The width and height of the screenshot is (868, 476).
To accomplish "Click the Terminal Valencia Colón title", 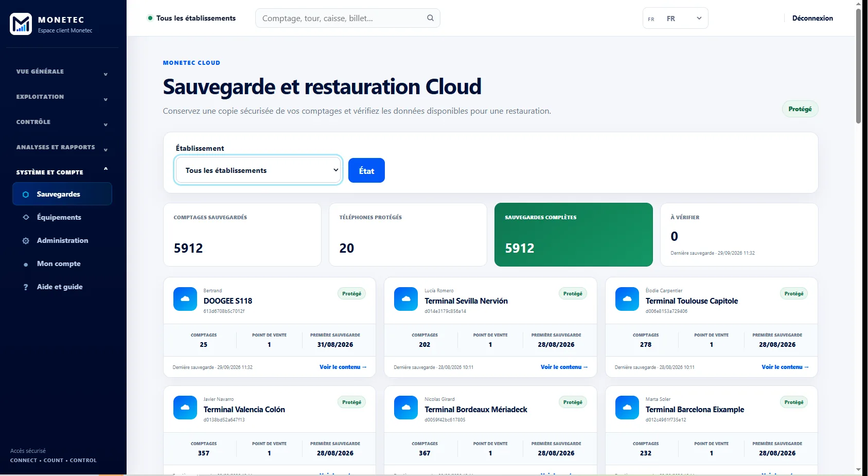I will click(x=244, y=410).
